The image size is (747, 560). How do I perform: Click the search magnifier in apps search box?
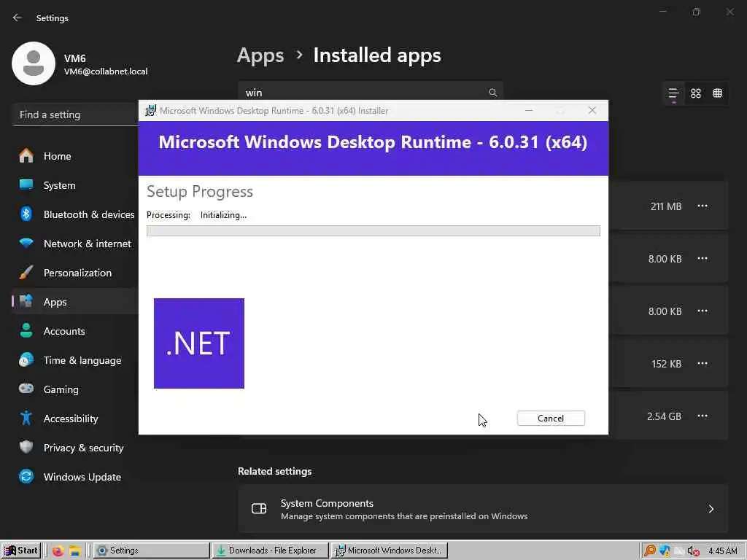coord(493,93)
